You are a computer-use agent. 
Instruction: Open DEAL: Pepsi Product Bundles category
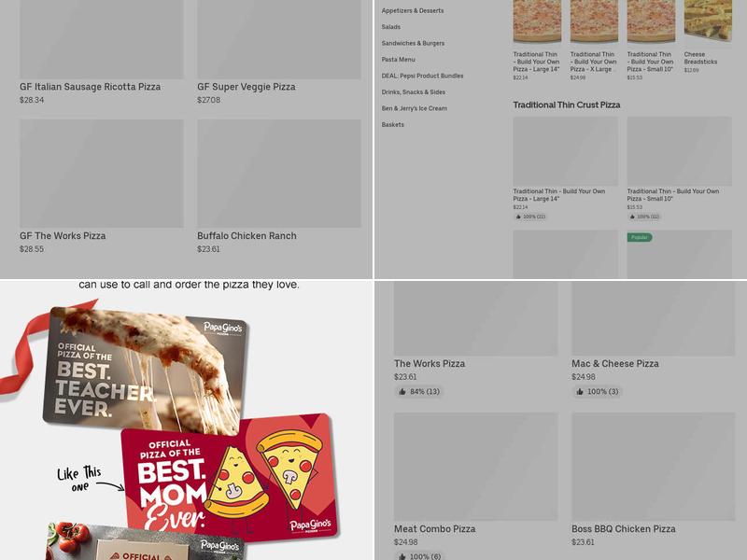coord(422,76)
